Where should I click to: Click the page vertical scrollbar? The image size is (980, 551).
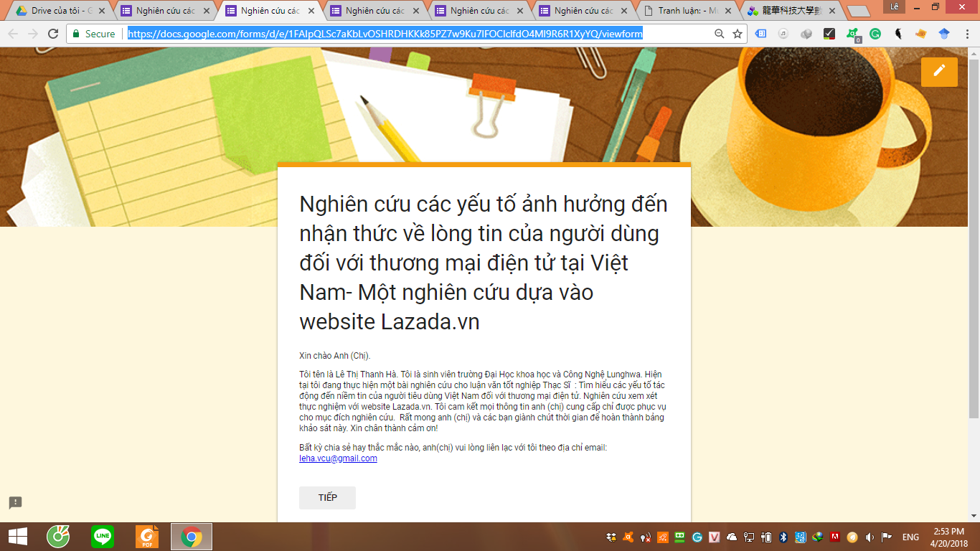tap(974, 238)
